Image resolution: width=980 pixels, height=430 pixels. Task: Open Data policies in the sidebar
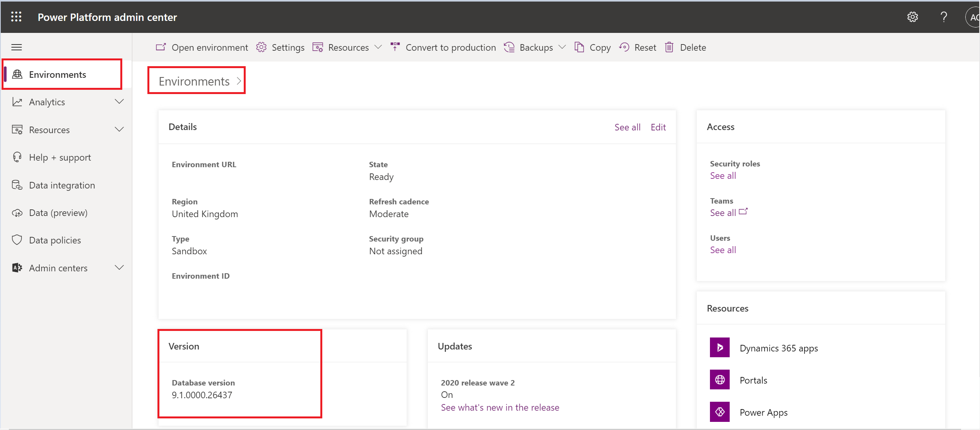coord(55,240)
